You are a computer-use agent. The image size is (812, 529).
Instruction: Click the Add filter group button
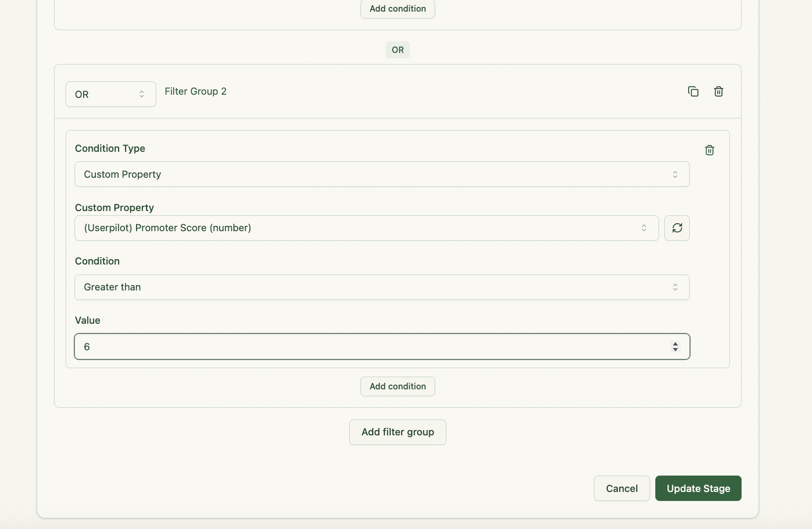pos(398,432)
